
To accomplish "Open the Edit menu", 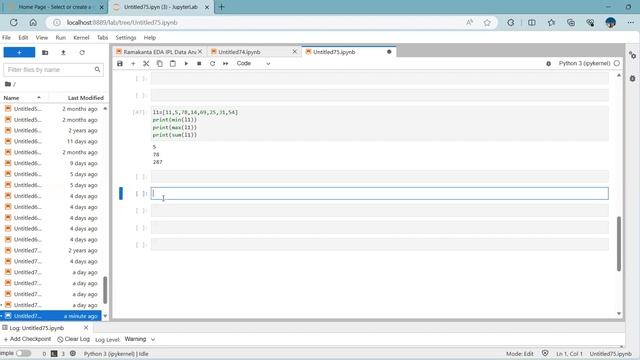I will [x=23, y=38].
